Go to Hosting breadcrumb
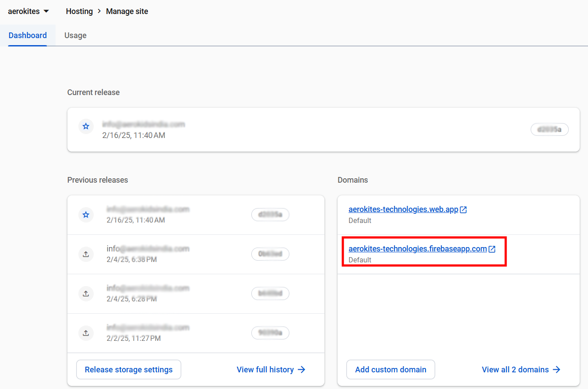The width and height of the screenshot is (588, 389). click(79, 11)
